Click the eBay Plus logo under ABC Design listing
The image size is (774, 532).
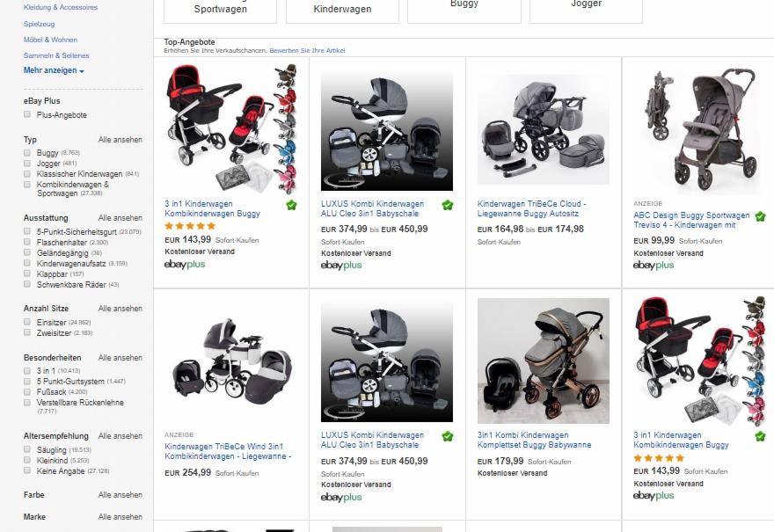pos(654,266)
